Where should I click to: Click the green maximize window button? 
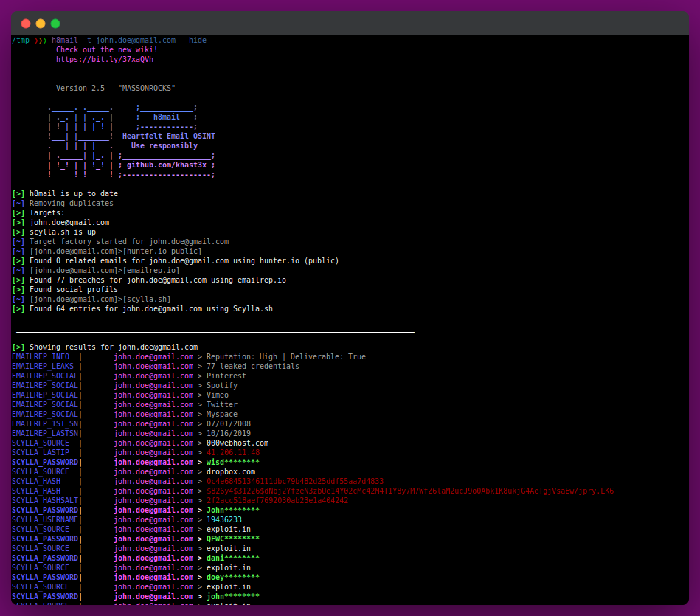[x=55, y=24]
